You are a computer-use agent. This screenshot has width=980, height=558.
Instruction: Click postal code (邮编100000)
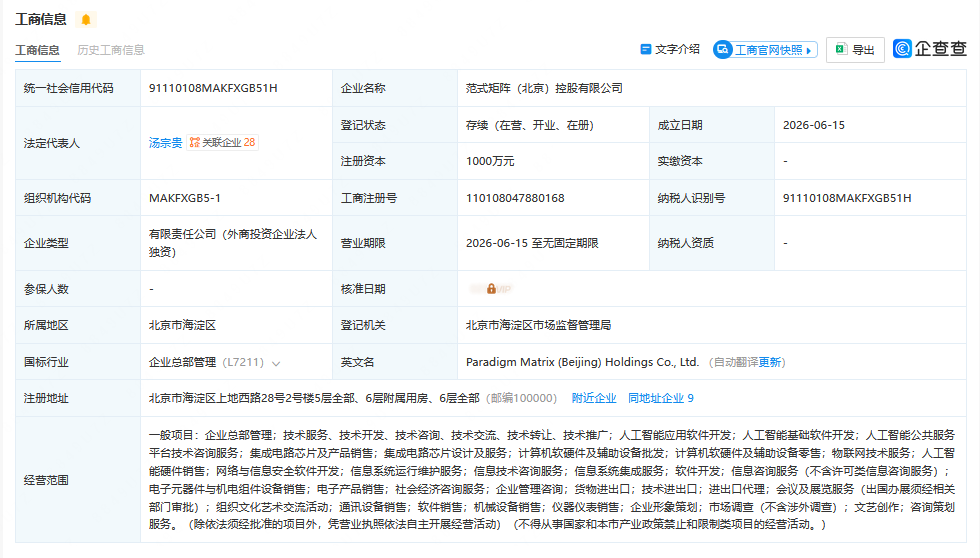click(521, 398)
